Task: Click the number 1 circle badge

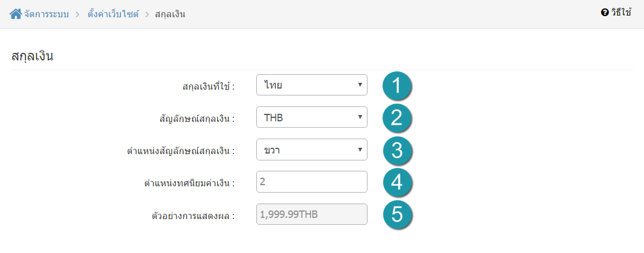Action: click(x=397, y=86)
